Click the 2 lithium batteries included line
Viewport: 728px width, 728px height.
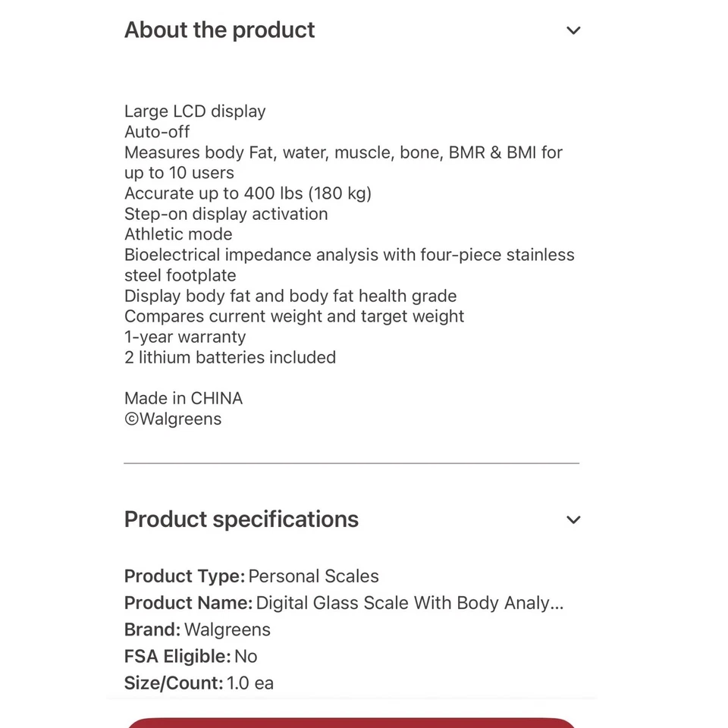pyautogui.click(x=230, y=357)
